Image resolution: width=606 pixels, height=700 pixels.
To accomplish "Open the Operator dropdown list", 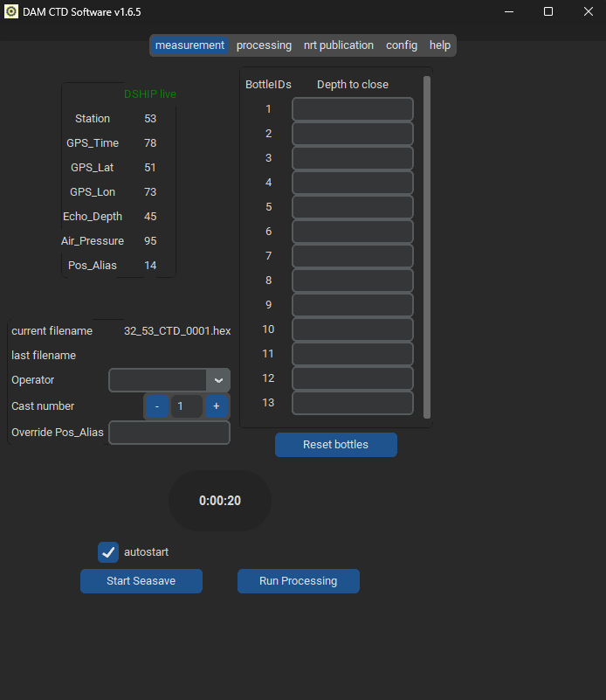I will (x=218, y=380).
